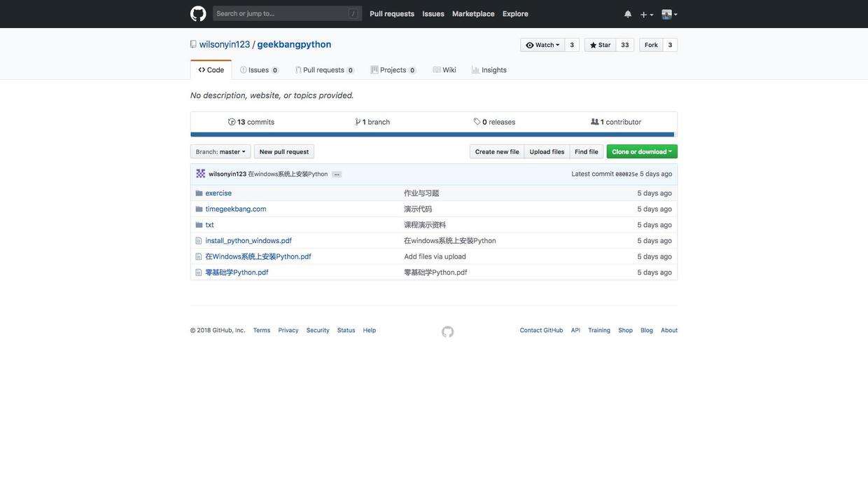Image resolution: width=868 pixels, height=489 pixels.
Task: Select the install_python_windows.pdf file icon
Action: point(199,241)
